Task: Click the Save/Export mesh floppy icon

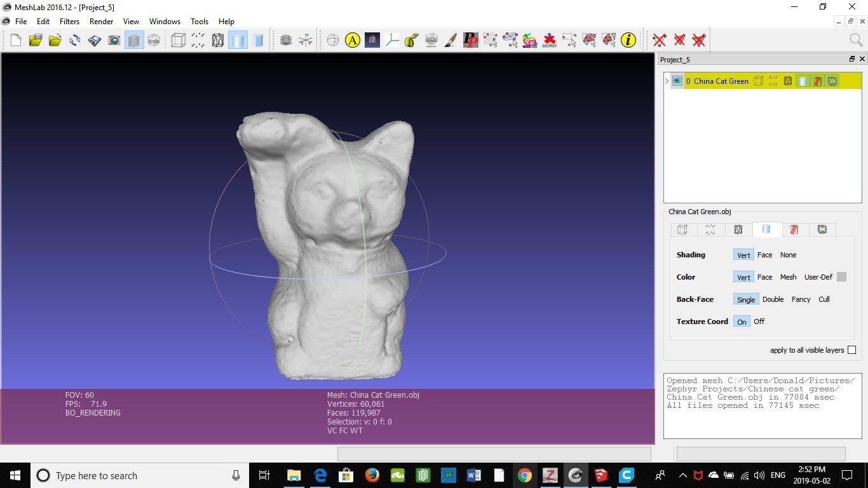Action: pos(95,41)
